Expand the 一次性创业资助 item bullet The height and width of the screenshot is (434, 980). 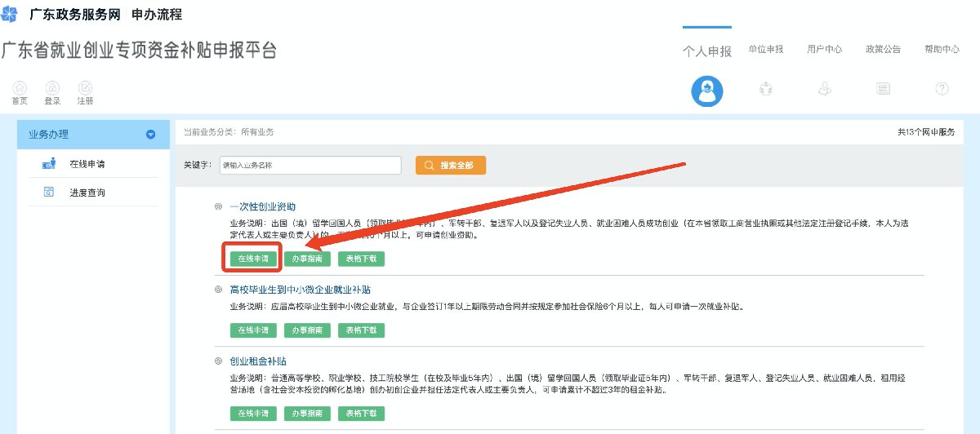pyautogui.click(x=217, y=207)
